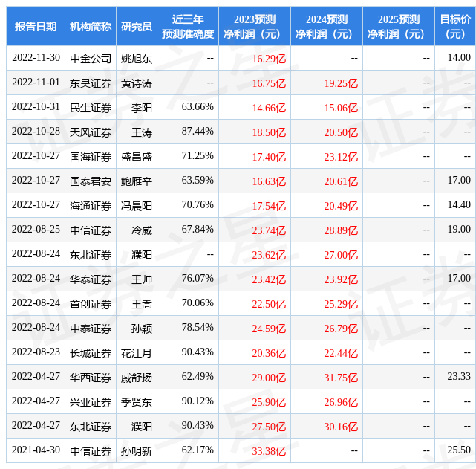Click the 近三年预测准确度 column header
The width and height of the screenshot is (476, 469).
[188, 27]
